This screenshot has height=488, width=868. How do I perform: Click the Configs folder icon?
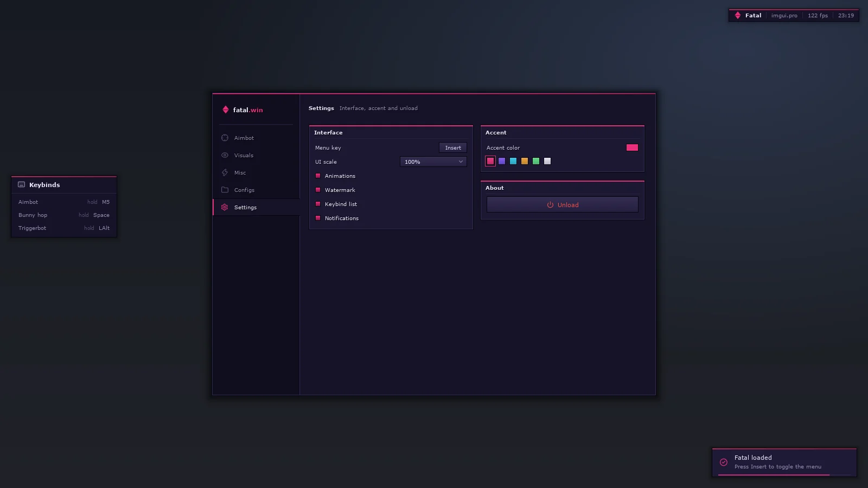(225, 190)
